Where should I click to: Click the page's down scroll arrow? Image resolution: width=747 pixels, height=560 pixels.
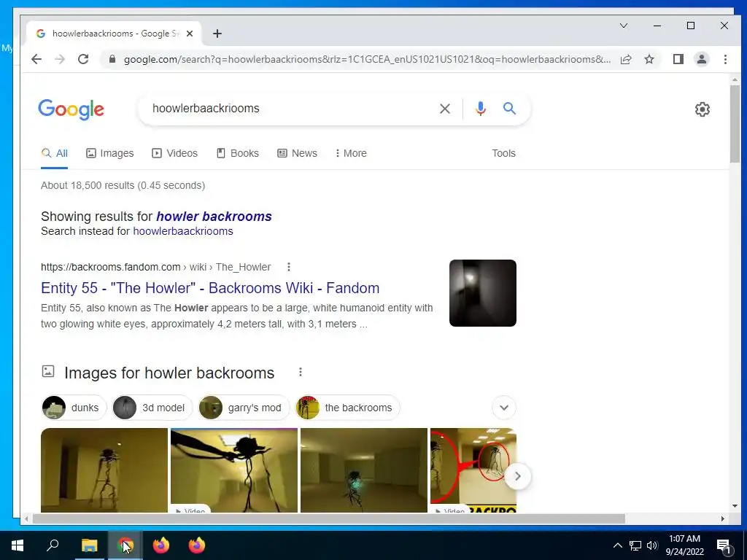click(x=734, y=506)
